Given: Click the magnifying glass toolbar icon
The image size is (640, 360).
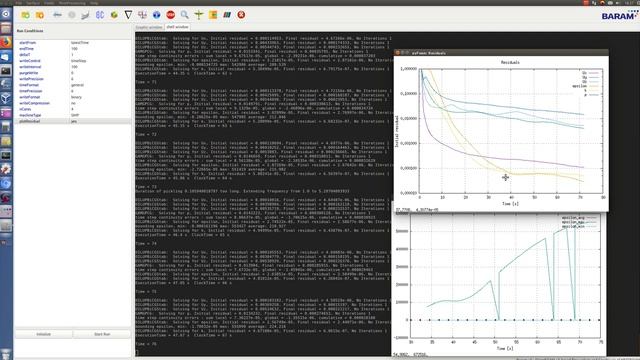Looking at the screenshot, I should pyautogui.click(x=184, y=15).
